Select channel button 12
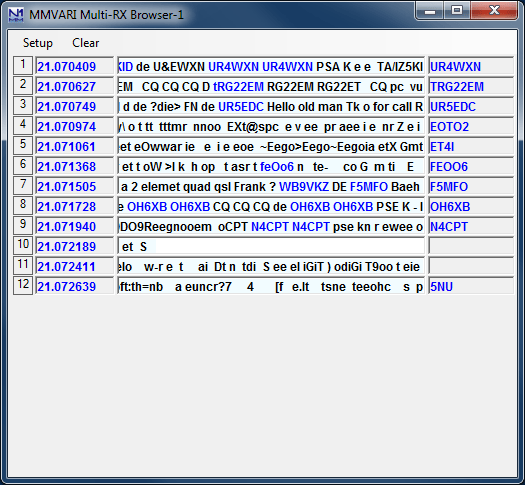 click(x=23, y=285)
